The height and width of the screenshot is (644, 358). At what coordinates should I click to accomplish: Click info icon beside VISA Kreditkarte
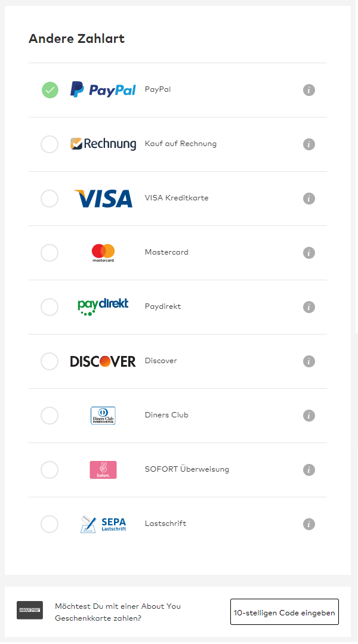coord(308,199)
